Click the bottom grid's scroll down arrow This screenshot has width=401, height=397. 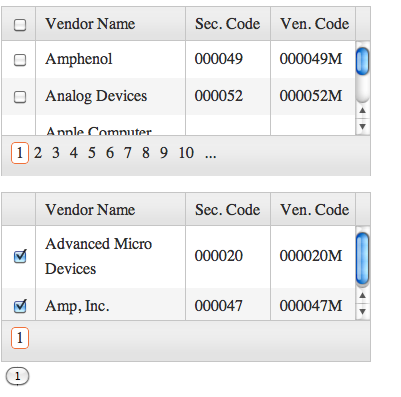tap(363, 312)
